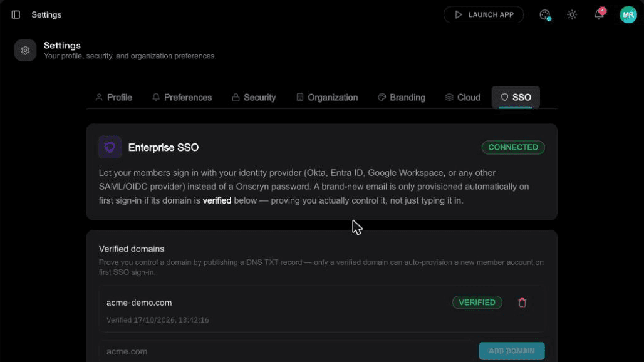
Task: Toggle the sidebar panel icon
Action: tap(16, 15)
